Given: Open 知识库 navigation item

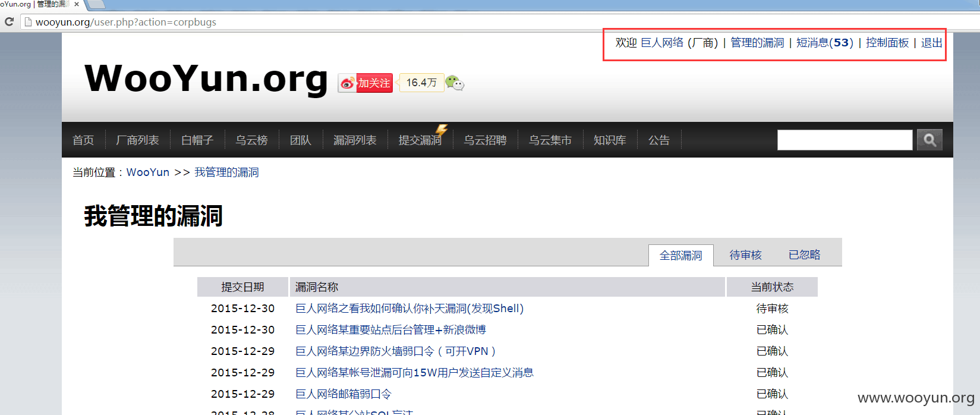Looking at the screenshot, I should [x=610, y=140].
